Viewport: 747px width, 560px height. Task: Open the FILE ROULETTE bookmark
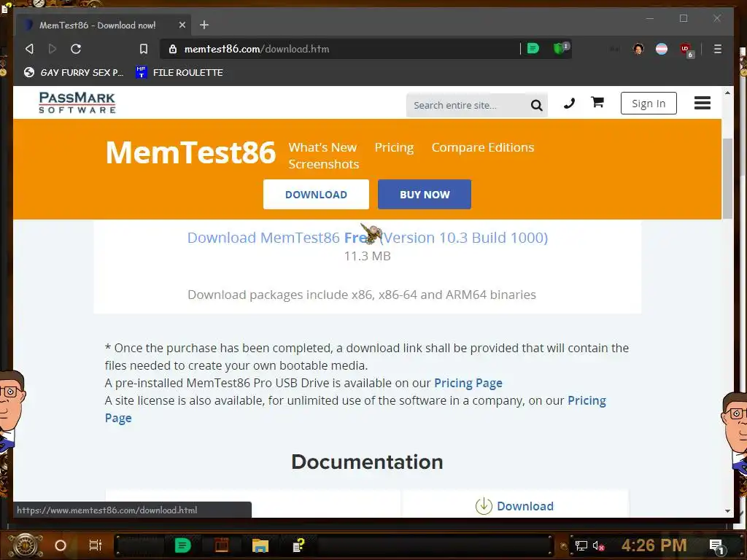click(x=179, y=72)
